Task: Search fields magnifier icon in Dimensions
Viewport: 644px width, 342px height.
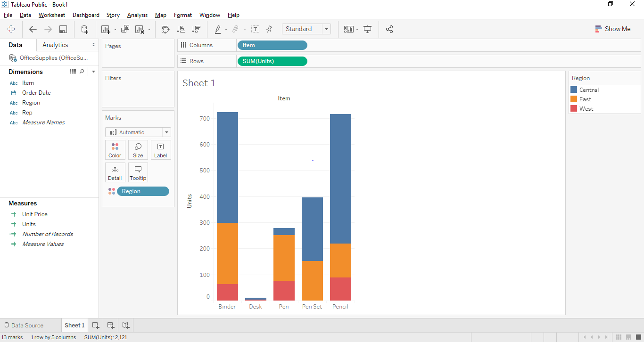Action: coord(82,72)
